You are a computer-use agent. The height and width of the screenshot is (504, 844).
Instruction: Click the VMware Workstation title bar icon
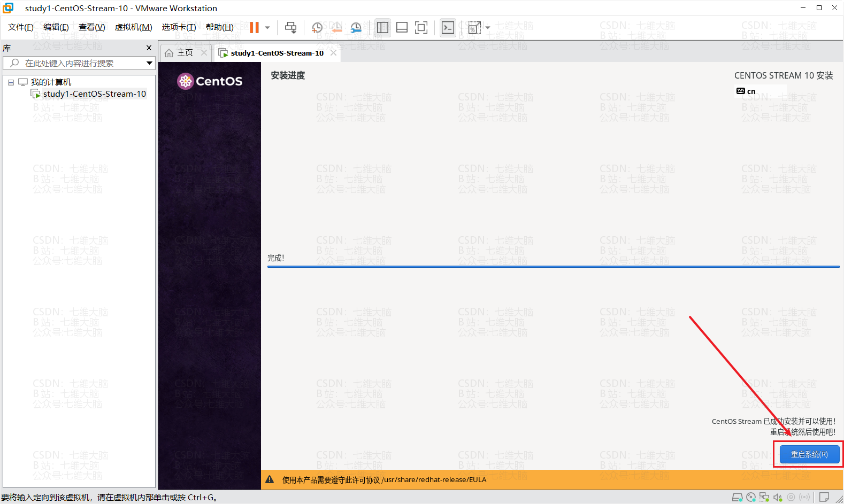[x=8, y=8]
